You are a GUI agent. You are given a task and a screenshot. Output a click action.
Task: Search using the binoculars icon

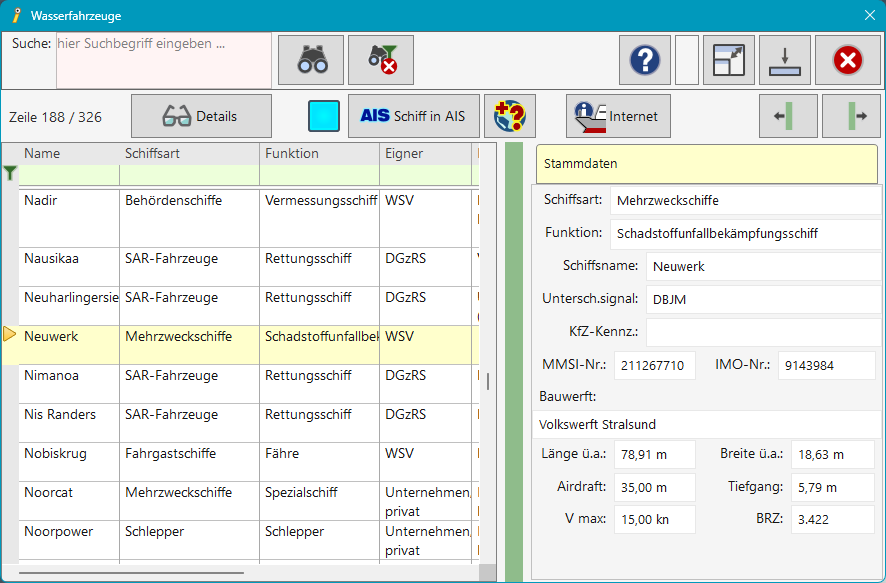[310, 60]
